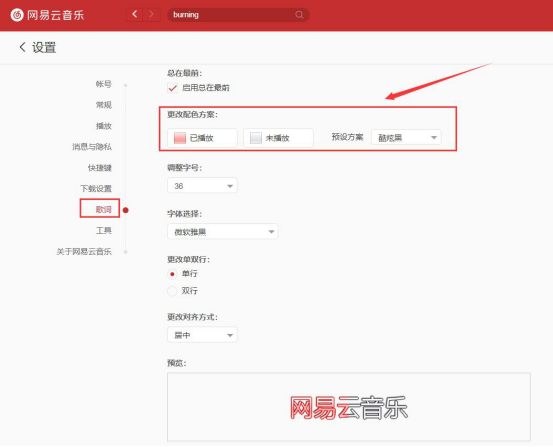Image resolution: width=553 pixels, height=447 pixels.
Task: Click the 更改单双行 label
Action: point(189,260)
